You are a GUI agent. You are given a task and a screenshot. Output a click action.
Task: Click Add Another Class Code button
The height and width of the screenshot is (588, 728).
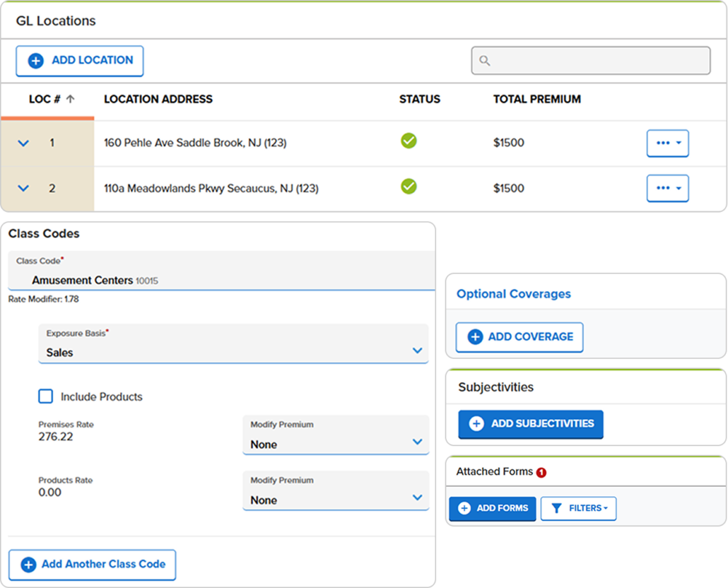92,564
